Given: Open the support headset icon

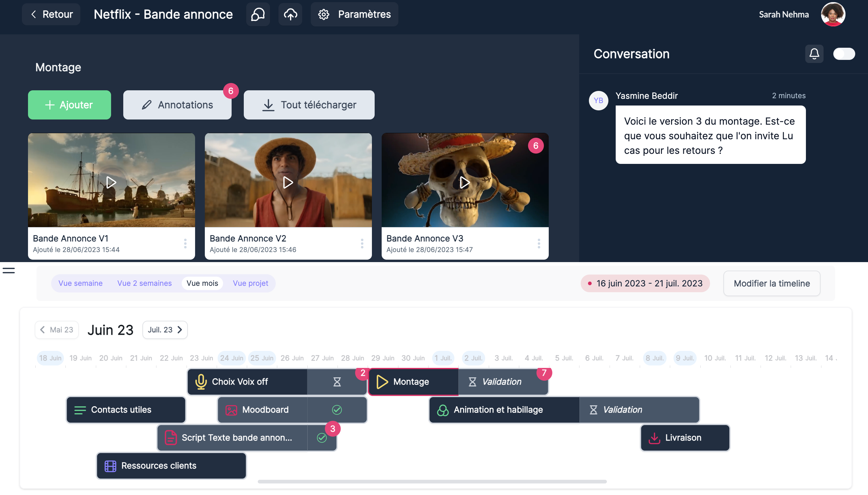Looking at the screenshot, I should tap(257, 14).
